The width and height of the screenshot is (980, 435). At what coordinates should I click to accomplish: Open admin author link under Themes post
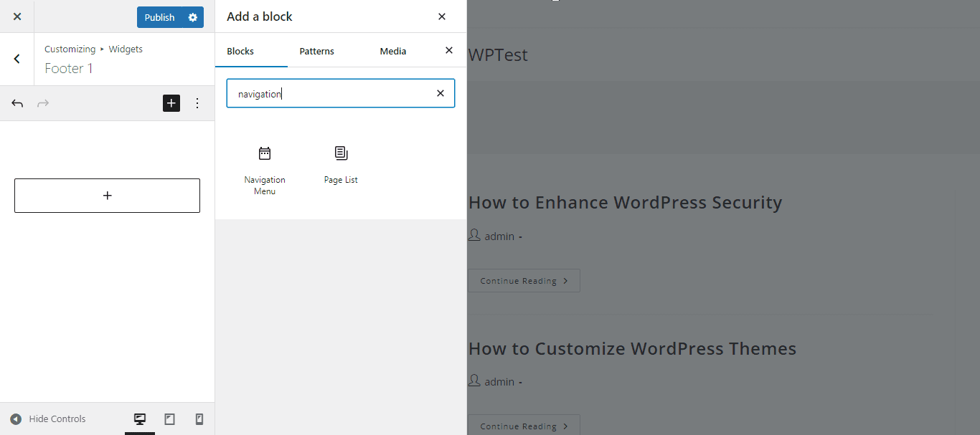point(499,382)
